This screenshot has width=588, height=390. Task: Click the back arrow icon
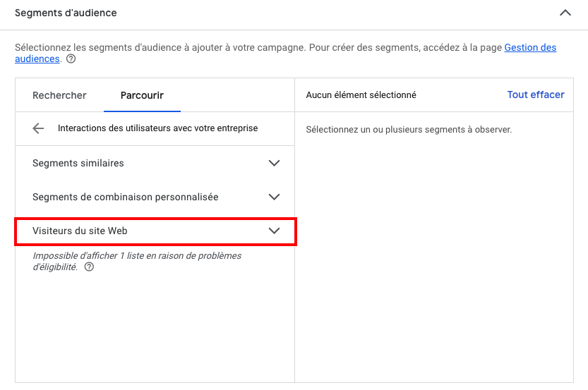[x=38, y=128]
